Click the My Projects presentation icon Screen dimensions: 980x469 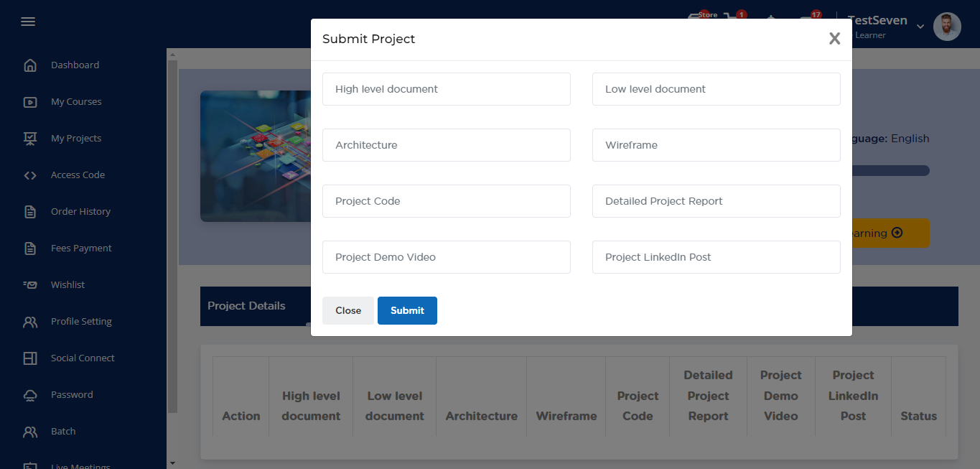30,139
